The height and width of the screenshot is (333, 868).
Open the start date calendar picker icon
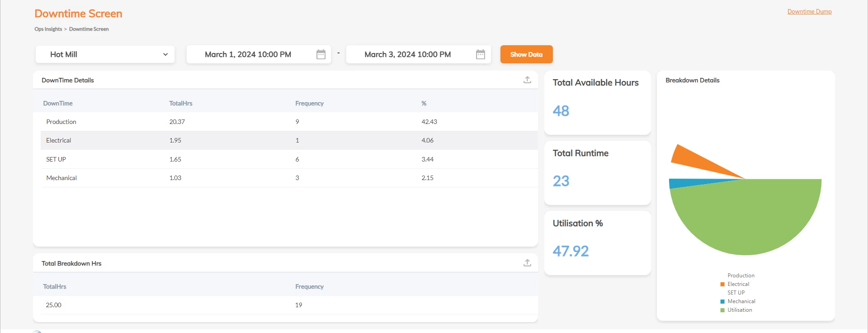(321, 54)
